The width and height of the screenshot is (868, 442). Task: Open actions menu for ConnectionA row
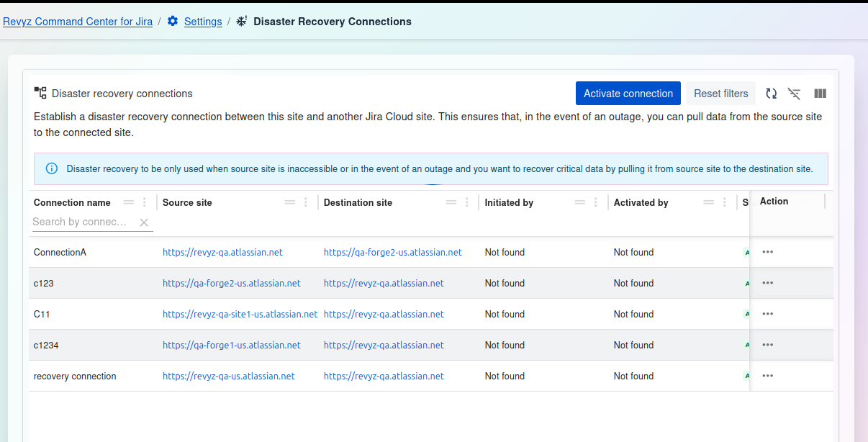coord(767,252)
